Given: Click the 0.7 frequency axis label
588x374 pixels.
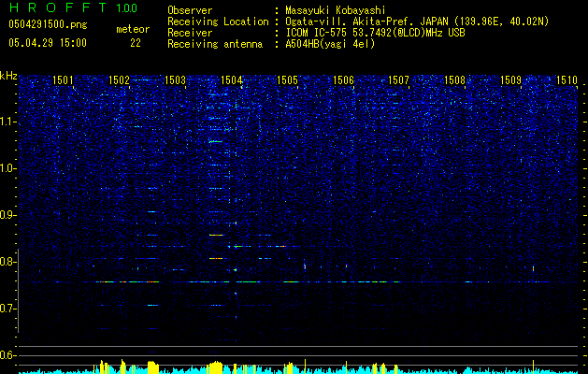Looking at the screenshot, I should coord(7,309).
